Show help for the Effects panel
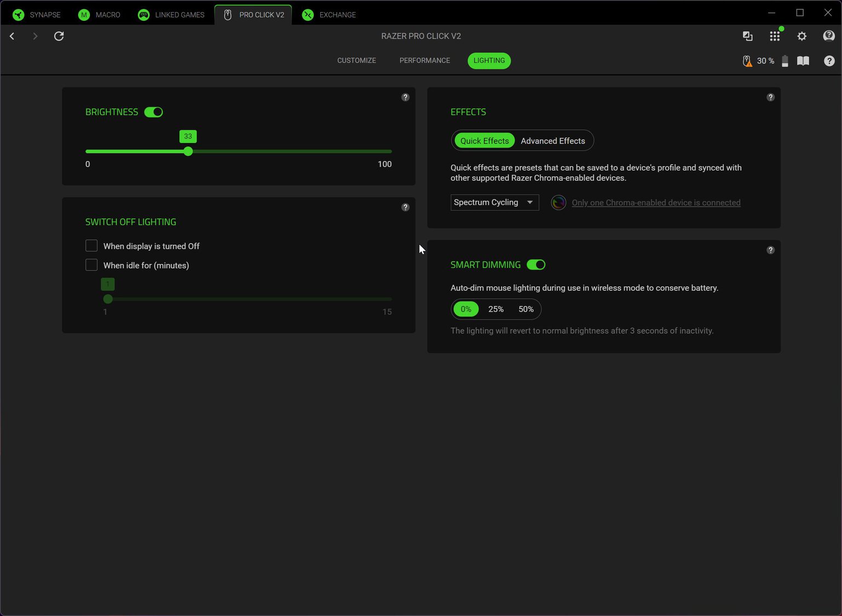 coord(770,97)
